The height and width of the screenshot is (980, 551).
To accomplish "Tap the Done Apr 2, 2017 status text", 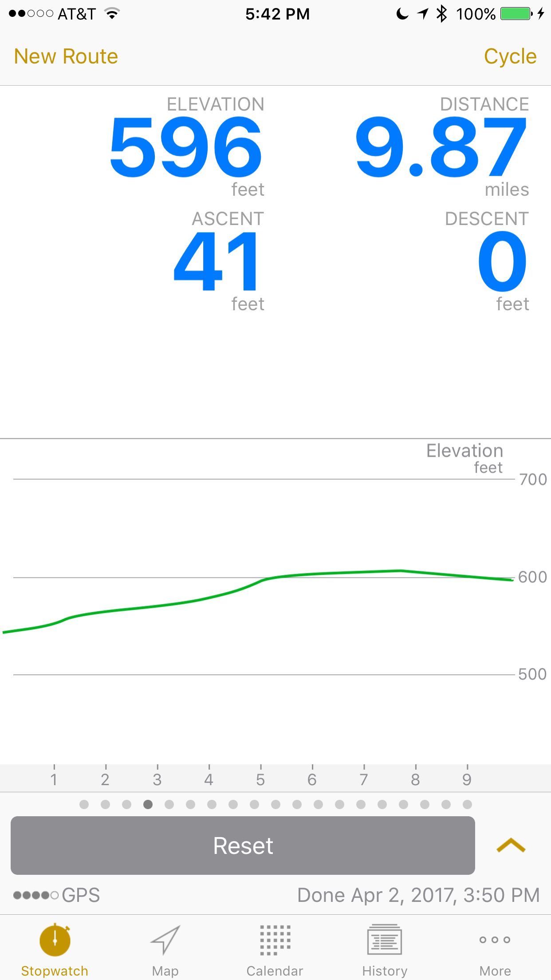I will coord(418,895).
